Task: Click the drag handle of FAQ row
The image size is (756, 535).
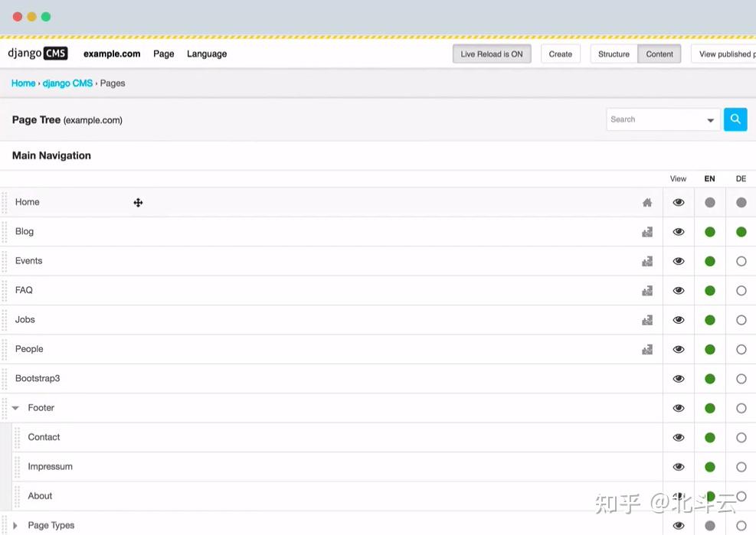Action: coord(5,291)
